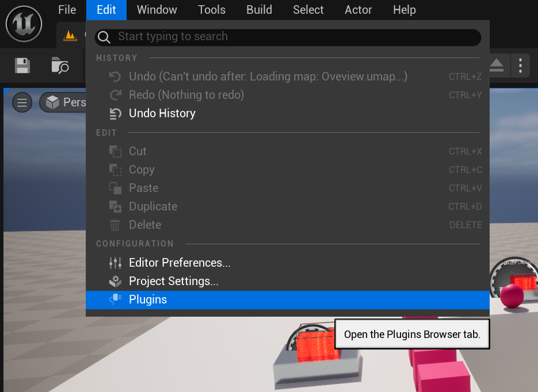This screenshot has height=392, width=538.
Task: Open the vertical ellipsis toolbar menu
Action: [520, 65]
